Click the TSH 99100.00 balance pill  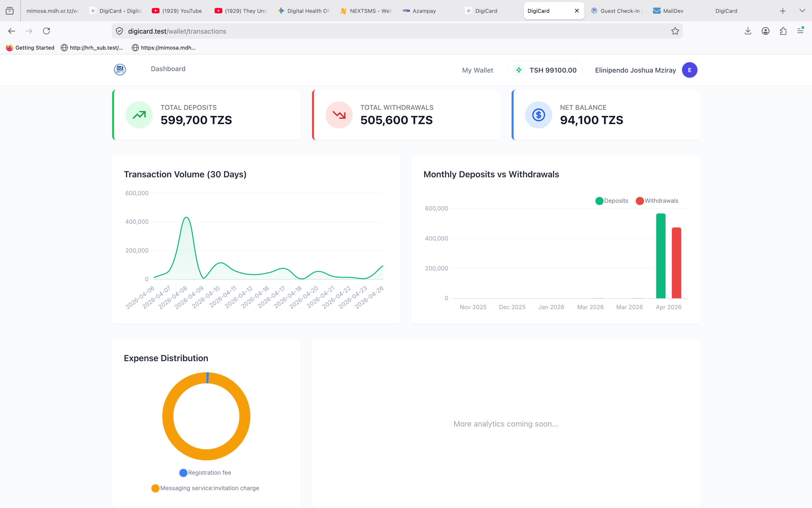point(544,70)
